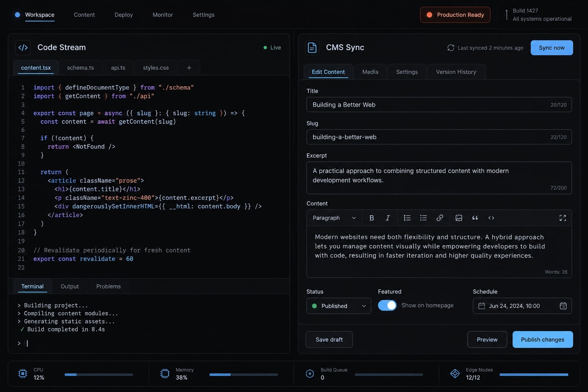Screen dimensions: 588x392
Task: Click into the Title input field
Action: [439, 105]
